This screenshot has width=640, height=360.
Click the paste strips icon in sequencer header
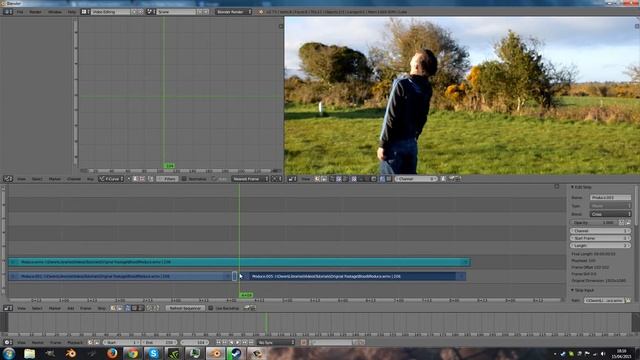[x=156, y=308]
